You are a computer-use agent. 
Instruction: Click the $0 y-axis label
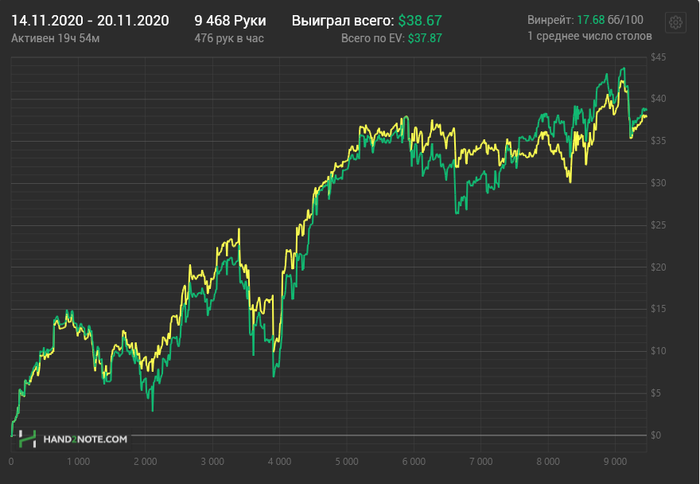click(x=655, y=435)
